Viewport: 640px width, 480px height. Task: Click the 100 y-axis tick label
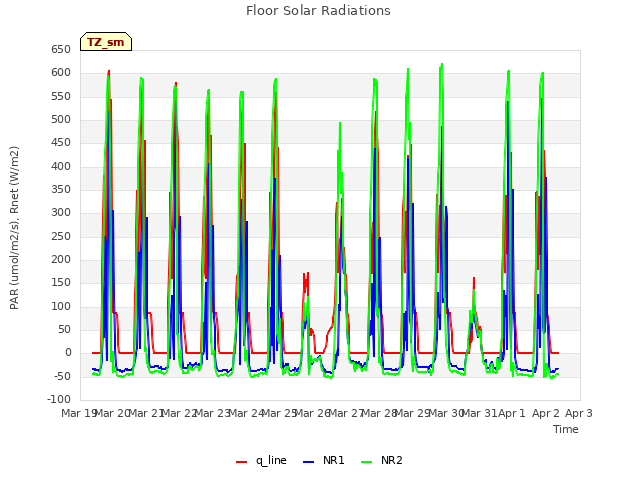click(x=61, y=307)
